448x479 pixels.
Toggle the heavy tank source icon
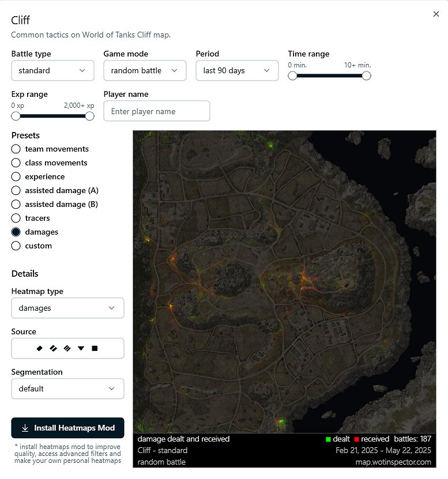[67, 348]
